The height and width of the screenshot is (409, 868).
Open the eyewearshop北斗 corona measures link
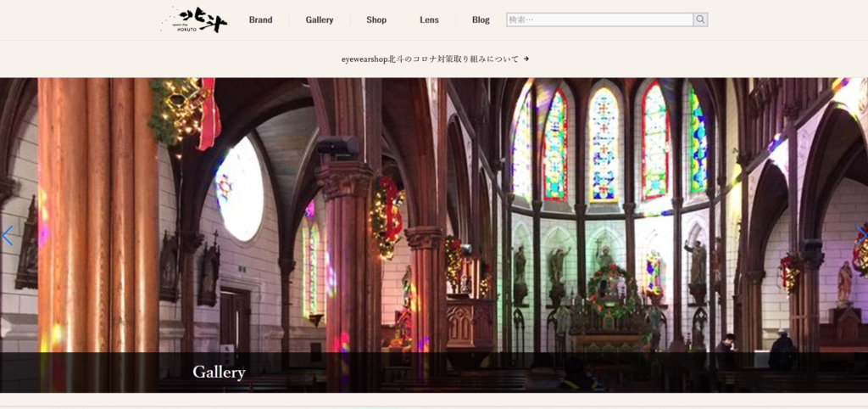[x=430, y=59]
